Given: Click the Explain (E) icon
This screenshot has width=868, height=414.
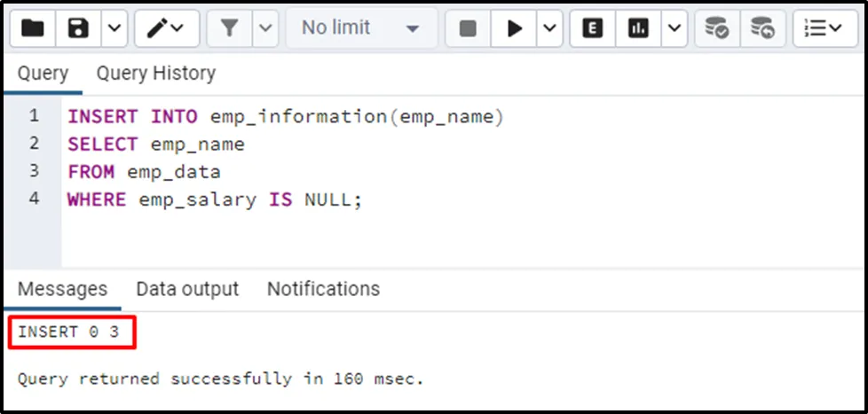Looking at the screenshot, I should [593, 28].
